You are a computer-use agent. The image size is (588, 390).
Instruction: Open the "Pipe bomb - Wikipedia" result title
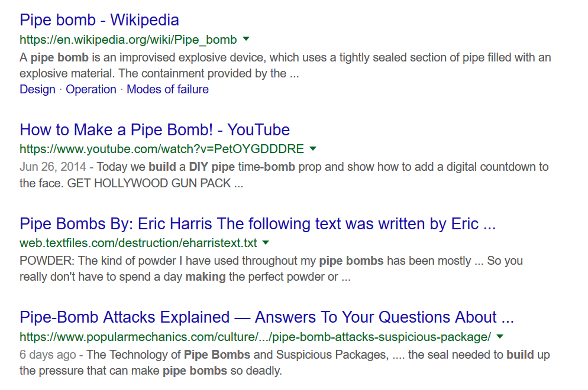[99, 20]
